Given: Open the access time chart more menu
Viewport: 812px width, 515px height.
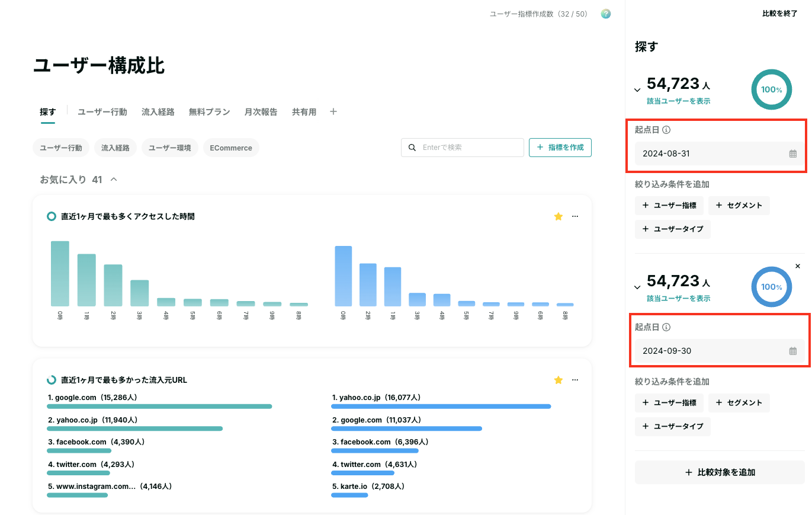Looking at the screenshot, I should pyautogui.click(x=575, y=217).
